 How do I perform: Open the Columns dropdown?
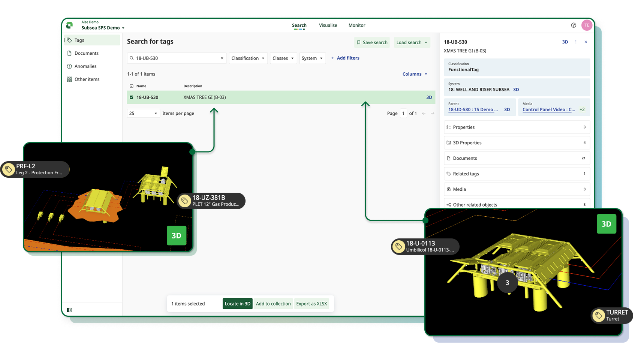(x=414, y=74)
